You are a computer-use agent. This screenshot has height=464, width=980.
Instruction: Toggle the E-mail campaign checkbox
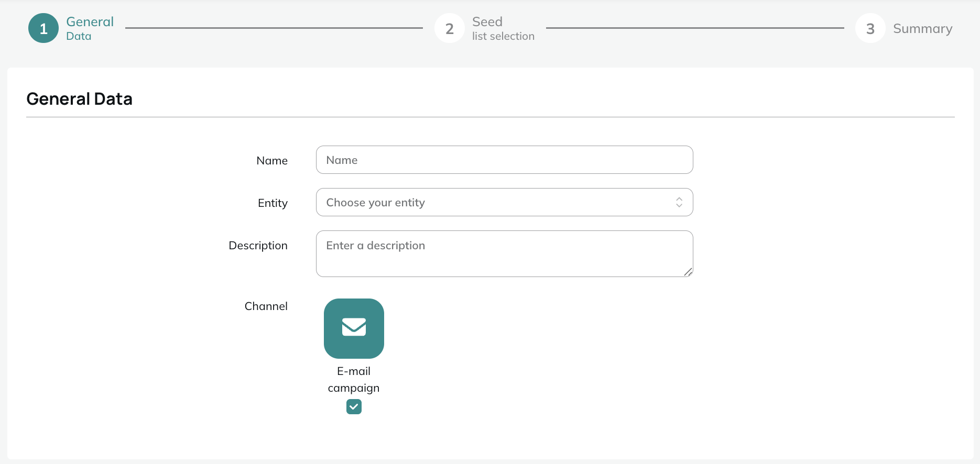pos(354,406)
